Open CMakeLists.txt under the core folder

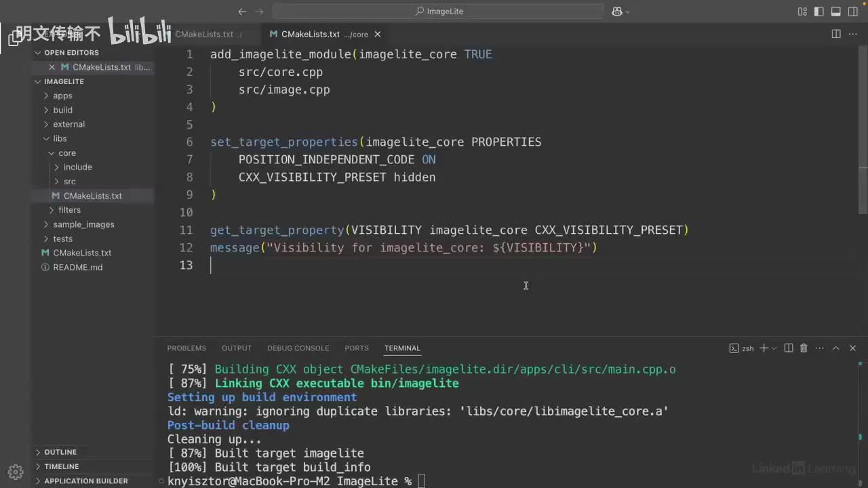(93, 196)
